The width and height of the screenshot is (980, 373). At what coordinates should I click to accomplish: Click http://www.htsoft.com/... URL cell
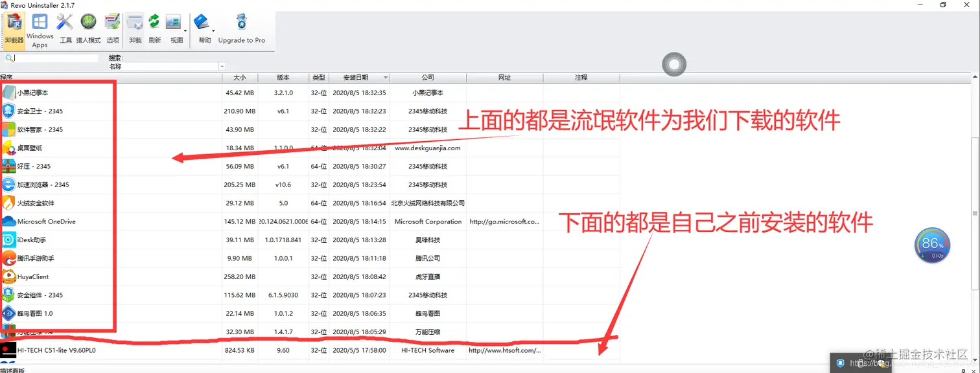tap(504, 350)
